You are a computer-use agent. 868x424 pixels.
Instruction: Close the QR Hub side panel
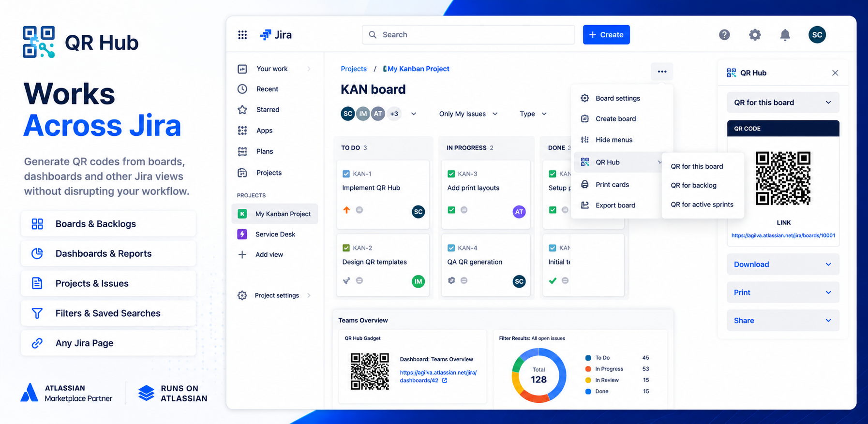pyautogui.click(x=835, y=73)
